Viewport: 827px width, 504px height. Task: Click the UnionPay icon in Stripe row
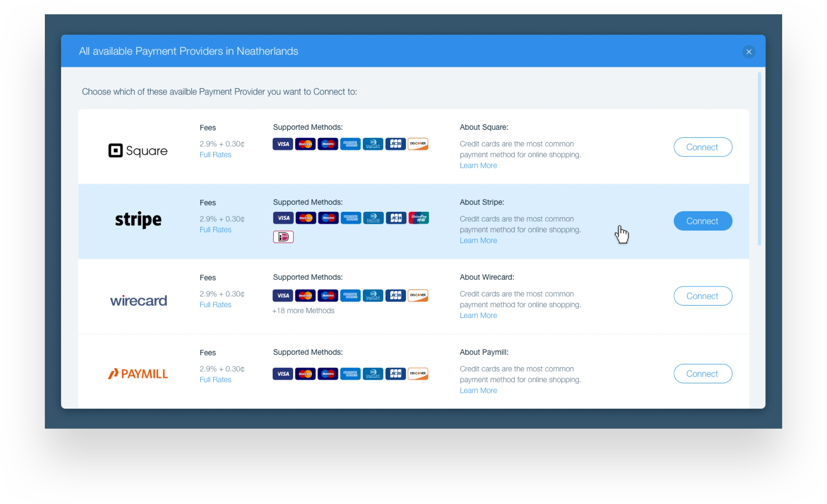[x=418, y=218]
